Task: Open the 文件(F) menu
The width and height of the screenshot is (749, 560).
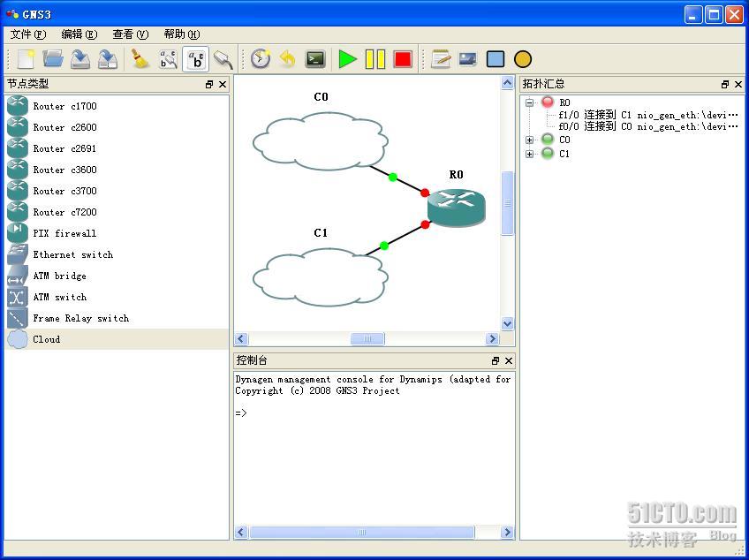Action: (28, 34)
